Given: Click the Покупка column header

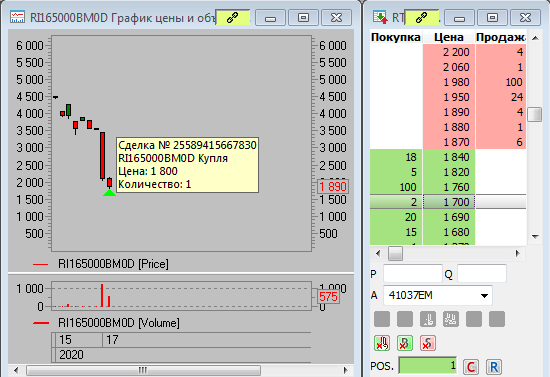Looking at the screenshot, I should [x=396, y=37].
